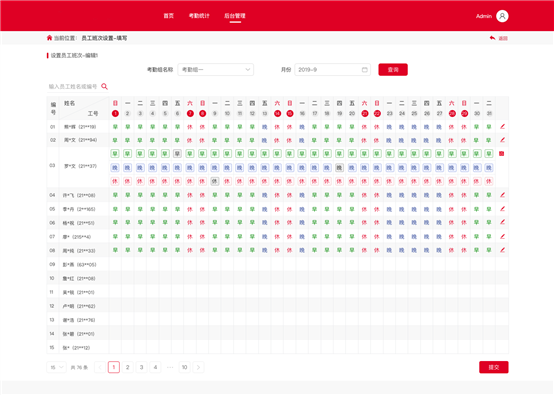Image resolution: width=554 pixels, height=395 pixels.
Task: Toggle row 03 早 shift on day 1
Action: (115, 153)
